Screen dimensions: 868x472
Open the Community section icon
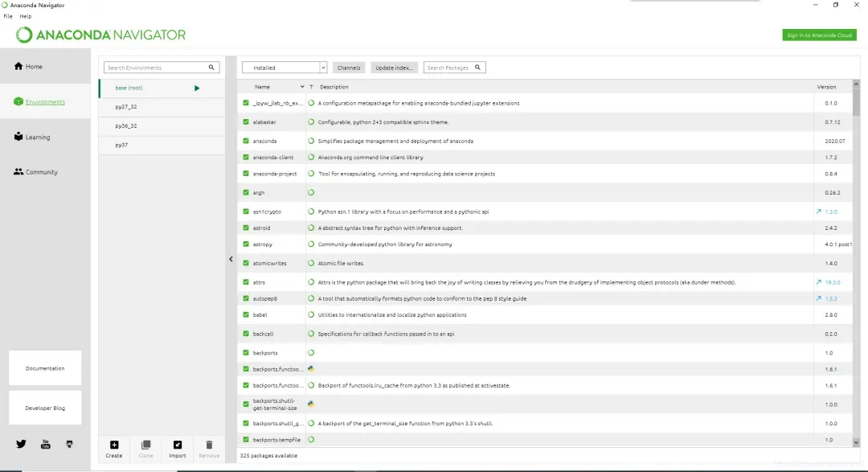[x=18, y=172]
